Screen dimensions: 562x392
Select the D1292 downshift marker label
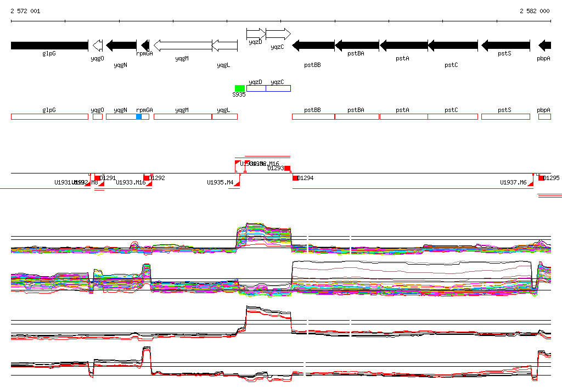[156, 178]
